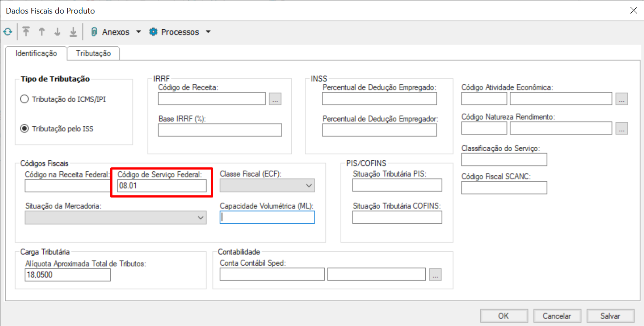644x326 pixels.
Task: Click the Base IRRF (%) field
Action: coord(220,130)
